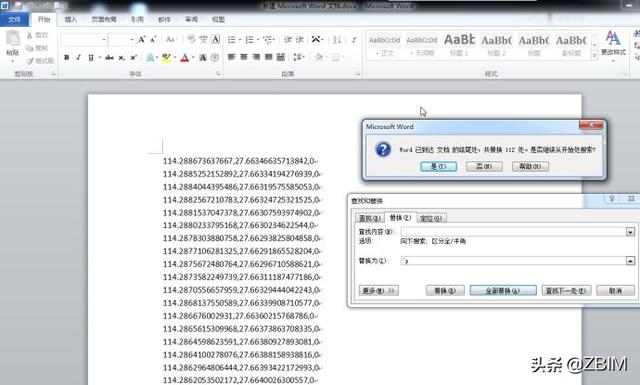Viewport: 640px width, 385px height.
Task: Click the Replace with (替换为) input field
Action: 513,260
